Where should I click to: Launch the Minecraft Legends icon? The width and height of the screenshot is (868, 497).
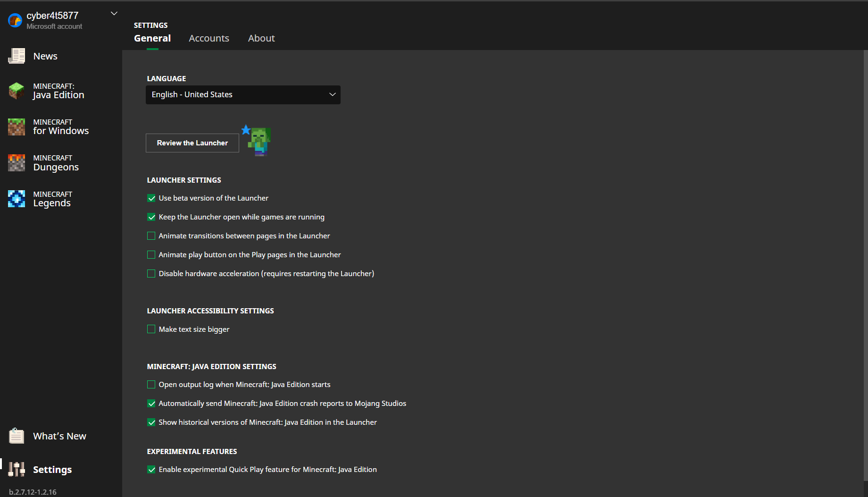tap(17, 199)
